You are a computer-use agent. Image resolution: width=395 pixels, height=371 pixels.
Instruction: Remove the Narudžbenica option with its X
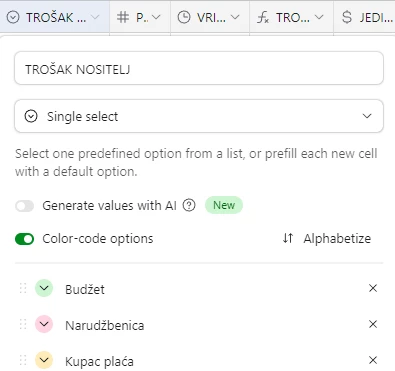click(373, 324)
